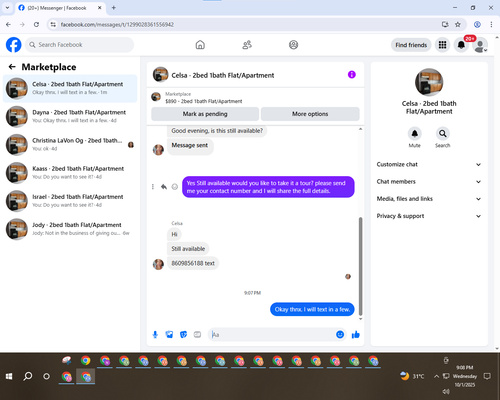This screenshot has width=500, height=400.
Task: Focus the Aa message input field
Action: pos(272,335)
